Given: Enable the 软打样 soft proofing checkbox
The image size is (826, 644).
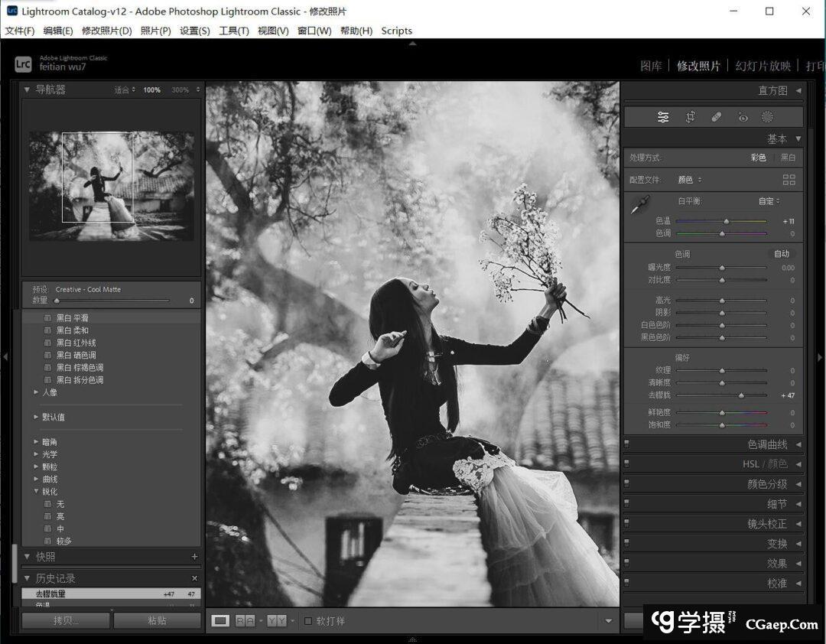Looking at the screenshot, I should (x=308, y=621).
